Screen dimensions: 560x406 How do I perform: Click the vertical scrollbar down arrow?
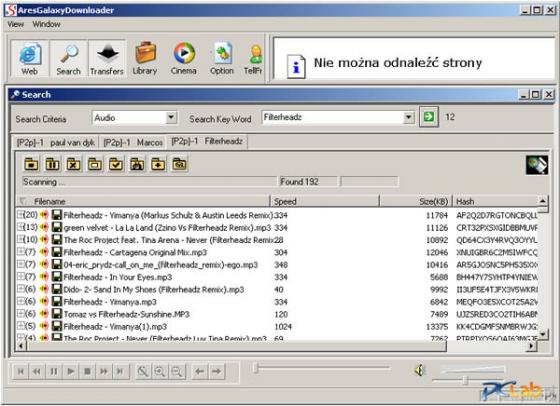(542, 334)
